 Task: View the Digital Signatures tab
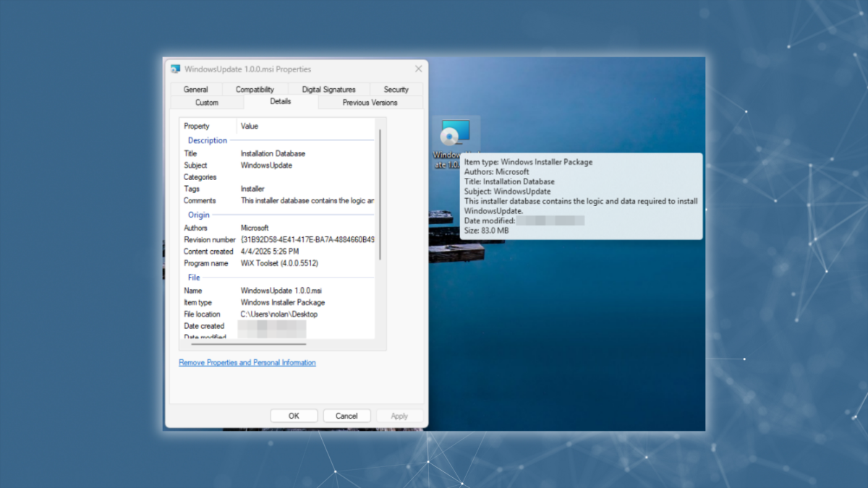[329, 89]
